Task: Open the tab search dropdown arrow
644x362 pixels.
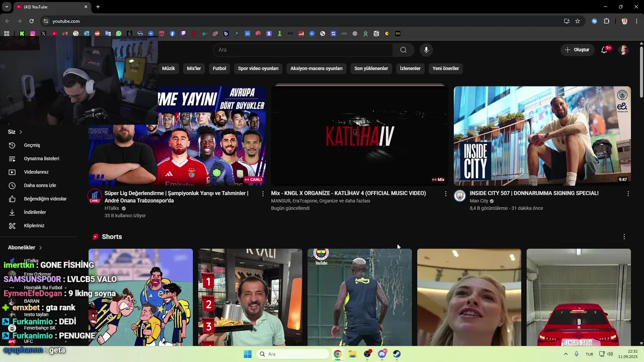Action: pyautogui.click(x=7, y=7)
